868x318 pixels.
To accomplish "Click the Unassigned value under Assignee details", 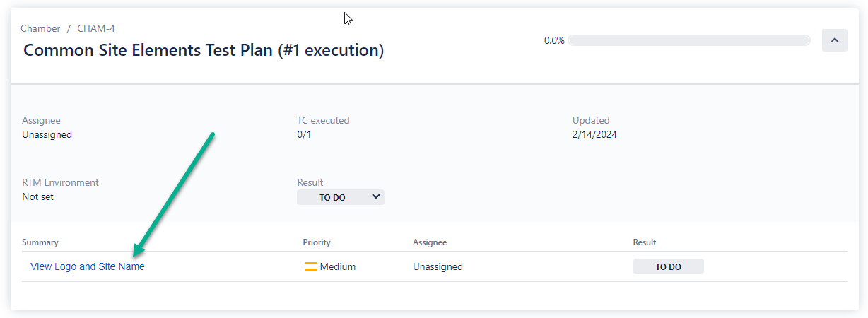I will pos(47,134).
